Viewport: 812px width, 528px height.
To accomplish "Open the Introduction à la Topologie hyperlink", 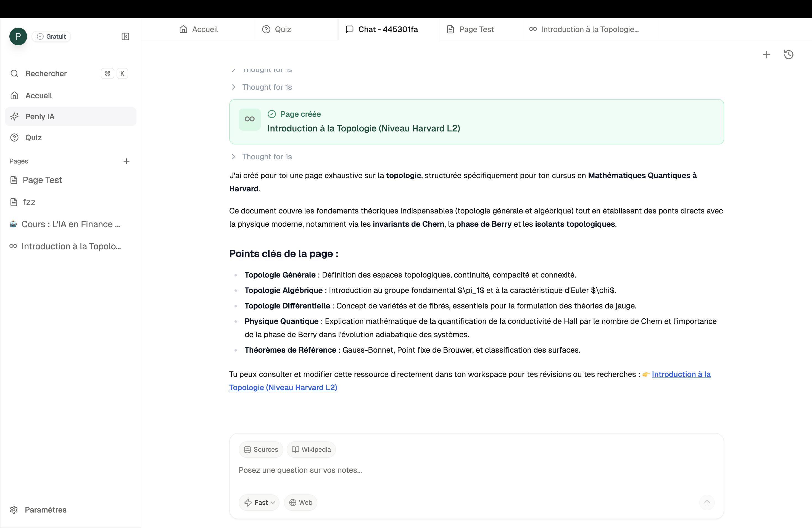I will tap(681, 374).
